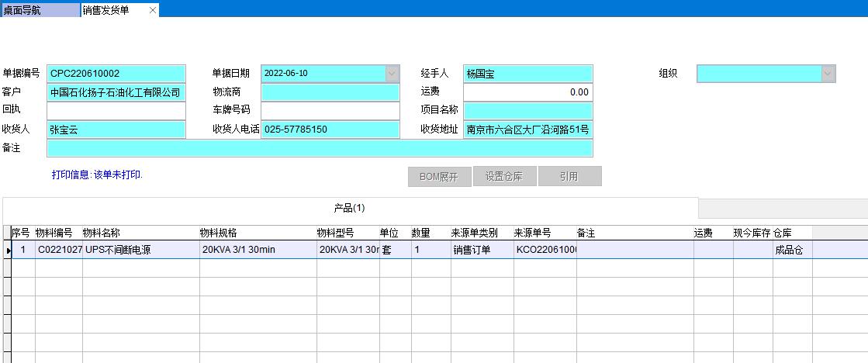Screen dimensions: 868x363
Task: Open the 单据日期 date dropdown
Action: pos(392,74)
